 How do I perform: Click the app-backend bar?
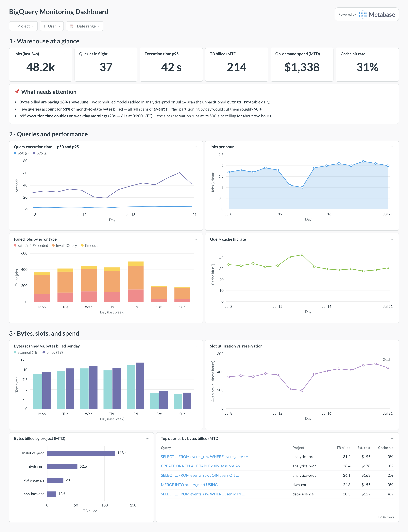click(51, 494)
